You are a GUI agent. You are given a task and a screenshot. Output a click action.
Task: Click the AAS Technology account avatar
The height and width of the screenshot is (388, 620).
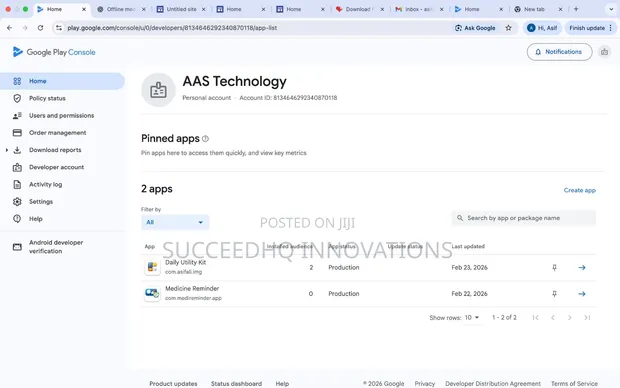(x=158, y=90)
